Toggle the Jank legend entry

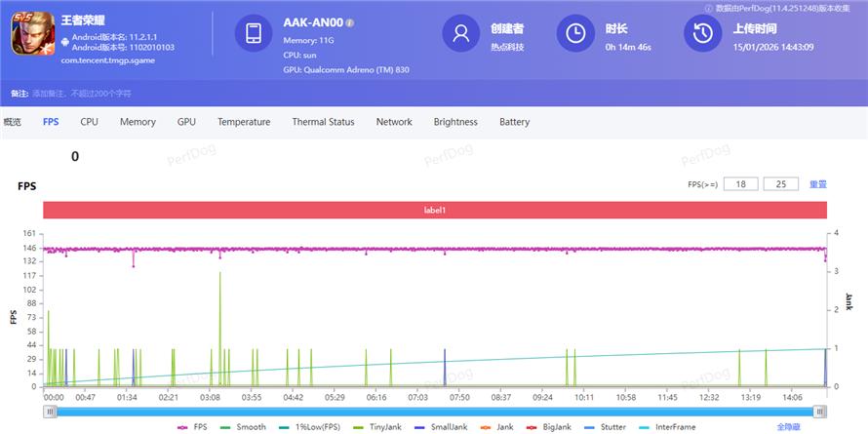tap(496, 427)
